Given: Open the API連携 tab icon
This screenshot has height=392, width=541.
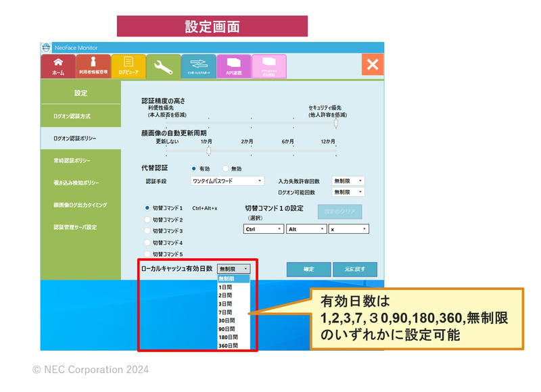Looking at the screenshot, I should [x=233, y=66].
